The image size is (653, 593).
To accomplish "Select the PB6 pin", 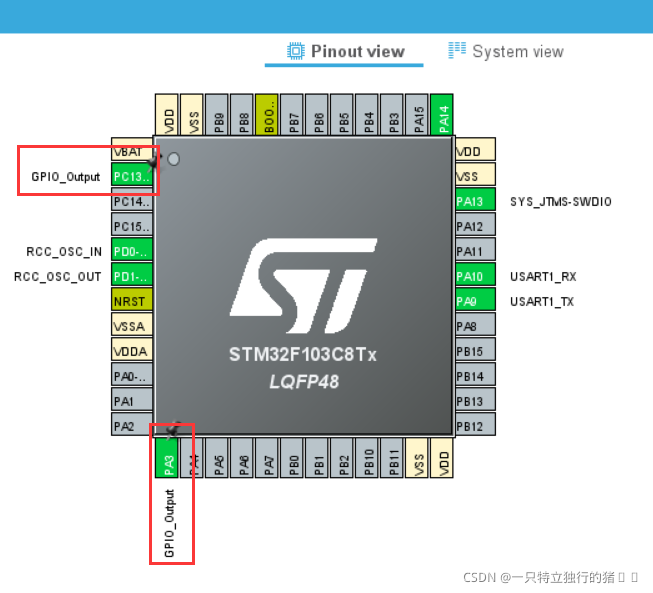I will click(x=317, y=115).
